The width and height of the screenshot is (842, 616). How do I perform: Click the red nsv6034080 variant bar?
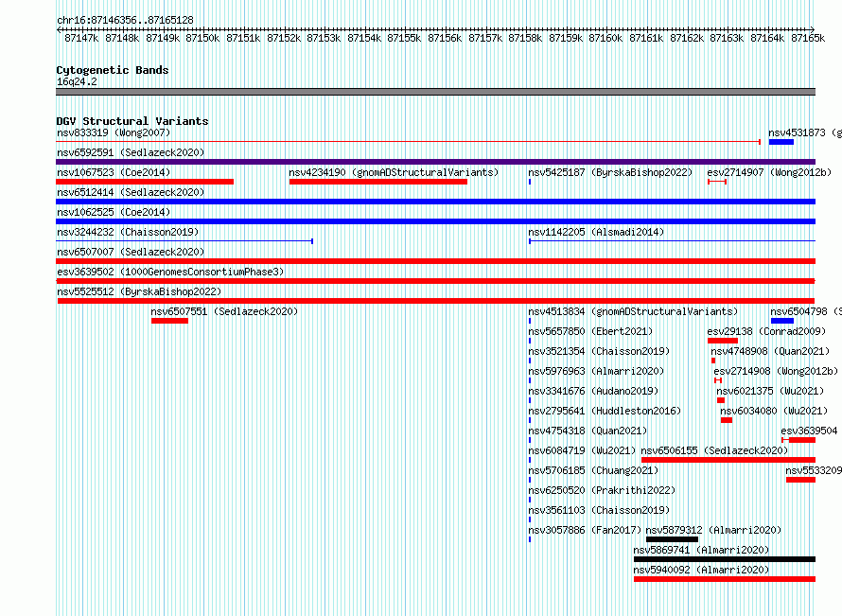click(x=727, y=420)
